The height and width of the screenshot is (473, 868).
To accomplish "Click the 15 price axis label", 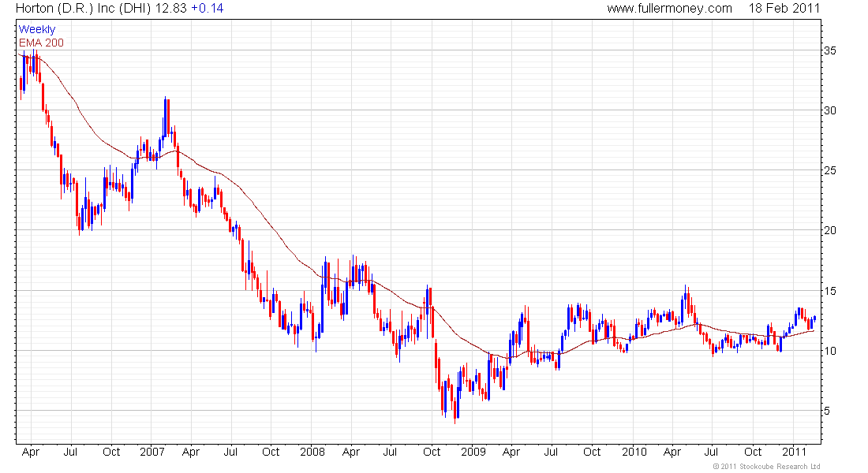I will coord(832,291).
